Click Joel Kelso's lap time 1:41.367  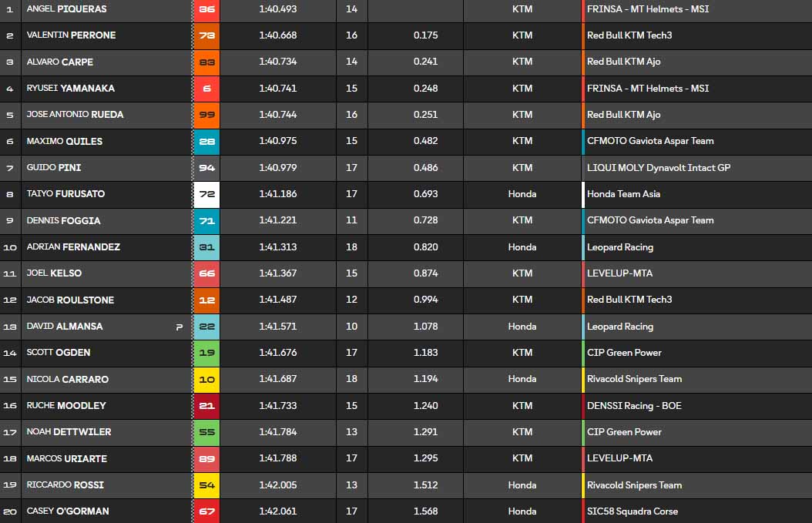click(x=277, y=273)
